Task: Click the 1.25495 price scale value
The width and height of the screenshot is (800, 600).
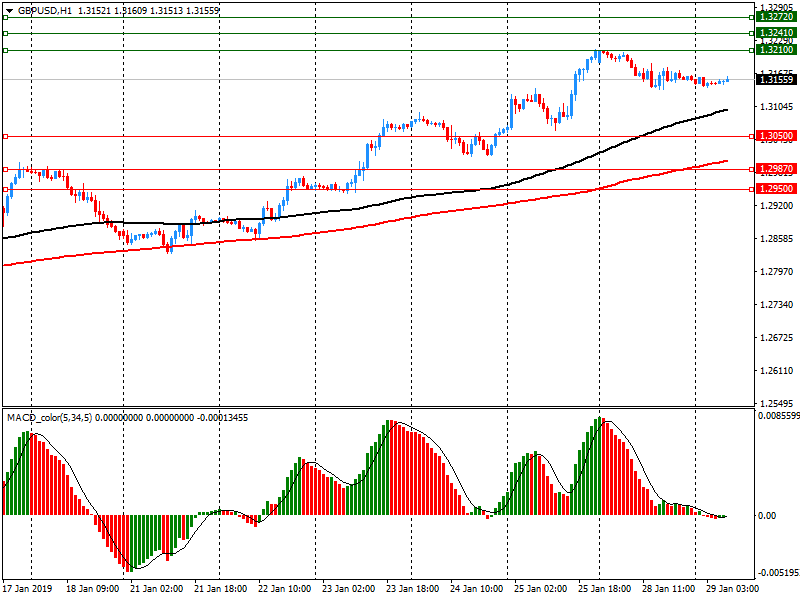Action: coord(777,404)
